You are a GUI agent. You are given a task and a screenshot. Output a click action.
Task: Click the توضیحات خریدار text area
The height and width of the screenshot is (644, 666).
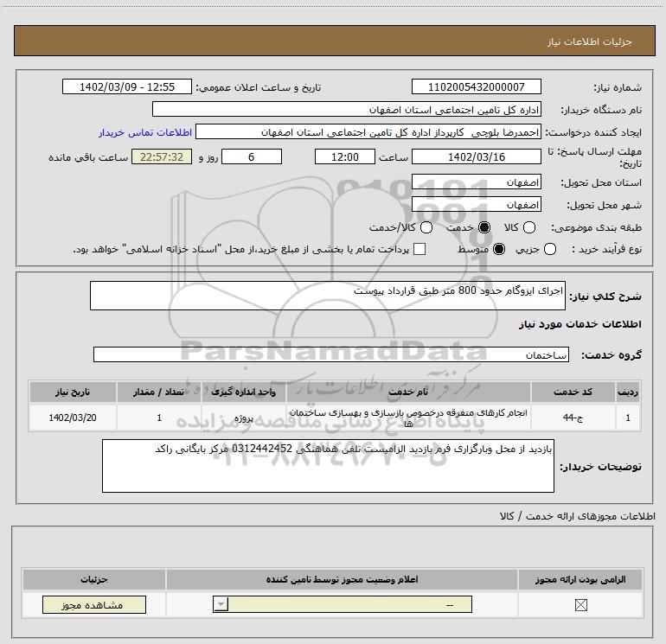(x=328, y=466)
